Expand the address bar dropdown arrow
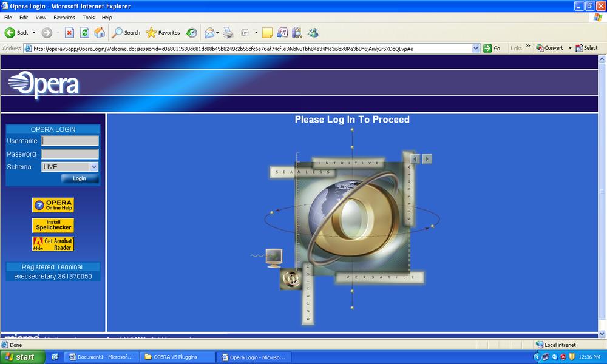Screen dimensions: 607x364 click(476, 49)
